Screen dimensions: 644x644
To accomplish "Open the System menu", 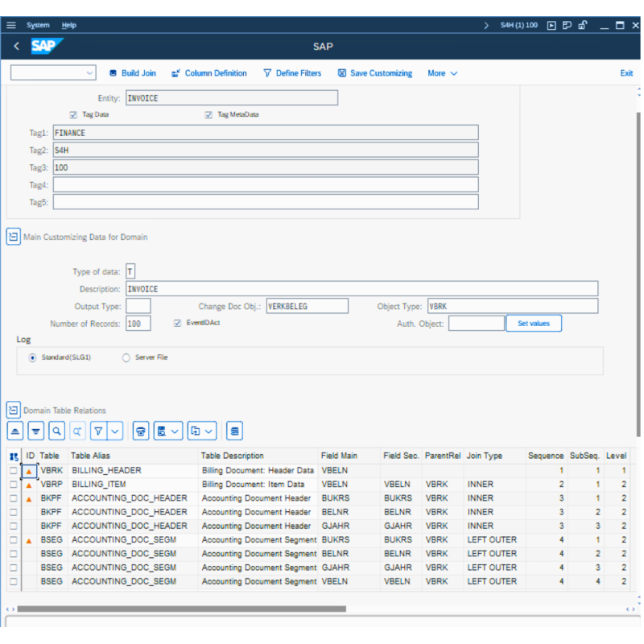I will (x=38, y=25).
